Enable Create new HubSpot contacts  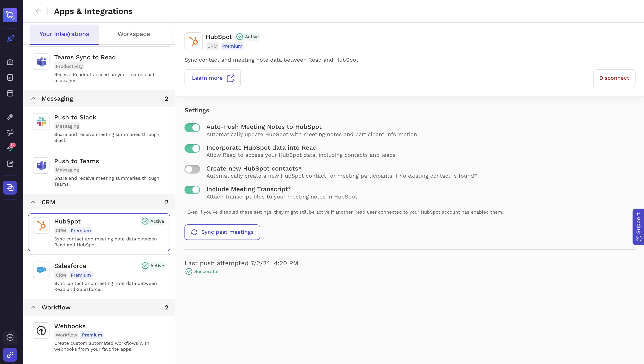pos(192,169)
